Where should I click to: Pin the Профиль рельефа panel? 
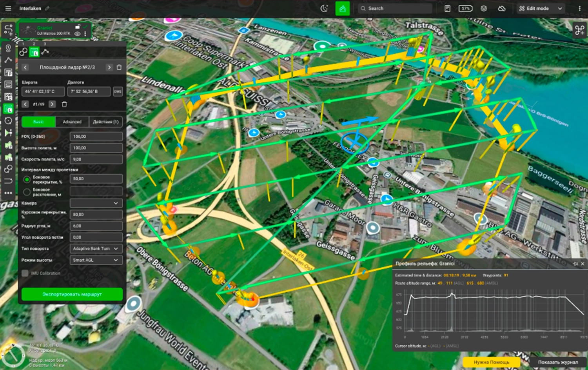coord(575,264)
